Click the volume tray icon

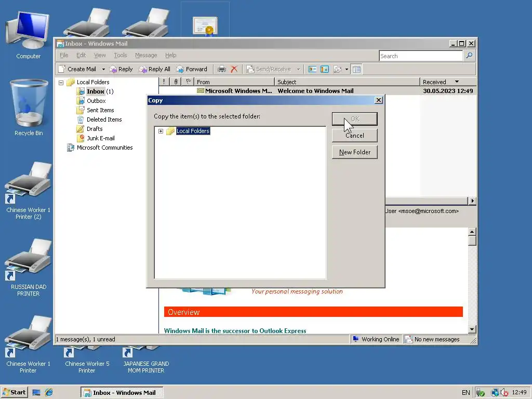[x=504, y=393]
